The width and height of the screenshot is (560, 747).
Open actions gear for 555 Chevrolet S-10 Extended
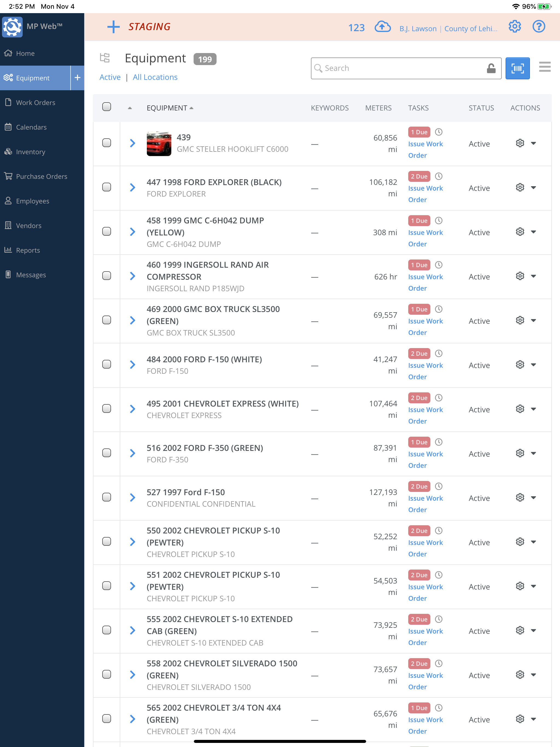pyautogui.click(x=520, y=631)
